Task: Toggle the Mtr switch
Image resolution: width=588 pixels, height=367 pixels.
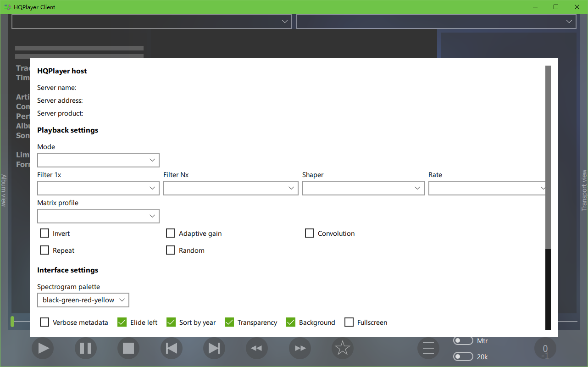Action: [x=463, y=340]
